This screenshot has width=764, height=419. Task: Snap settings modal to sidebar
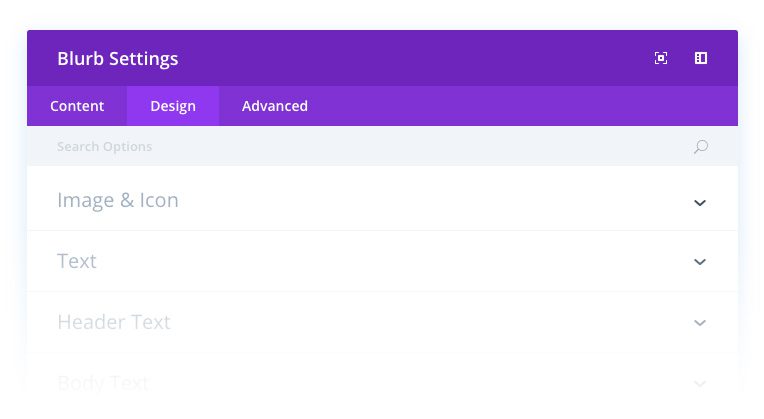pyautogui.click(x=701, y=58)
